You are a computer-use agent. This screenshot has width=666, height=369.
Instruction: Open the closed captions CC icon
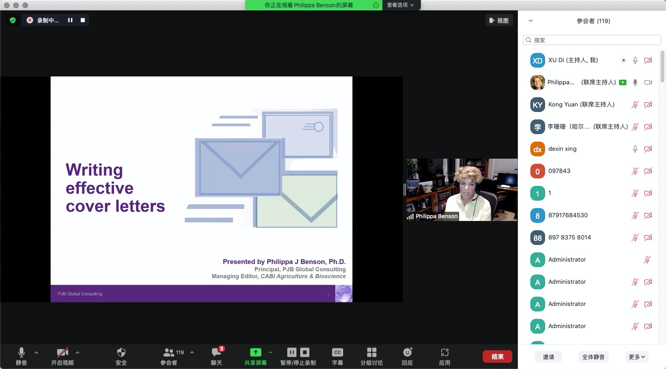[337, 352]
